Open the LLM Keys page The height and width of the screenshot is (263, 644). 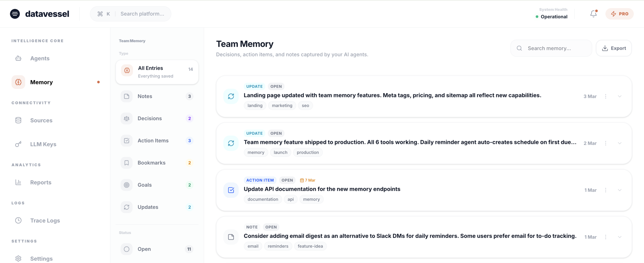point(43,144)
